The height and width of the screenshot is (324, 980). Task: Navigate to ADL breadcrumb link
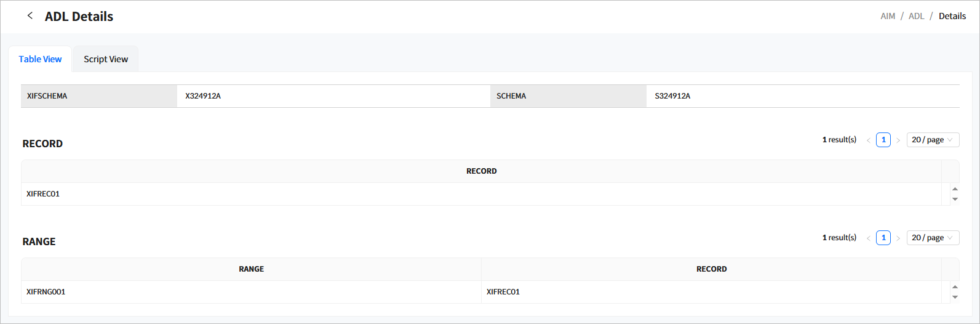coord(916,16)
